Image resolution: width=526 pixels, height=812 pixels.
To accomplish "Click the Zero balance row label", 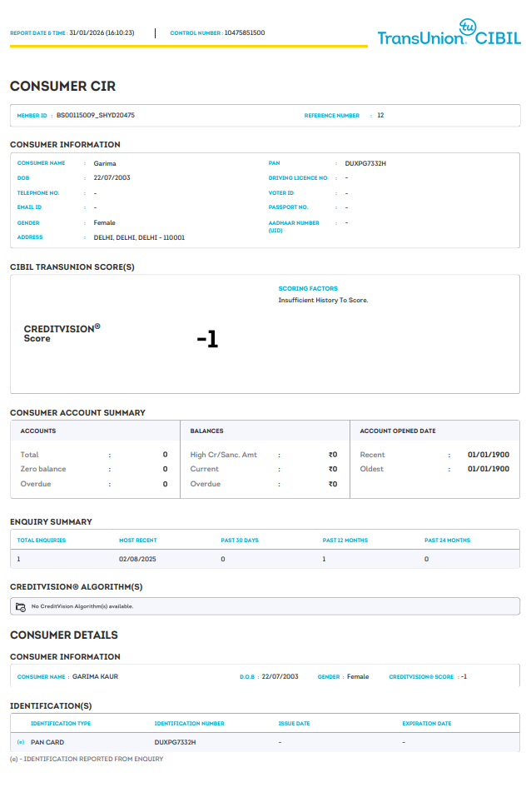I will [x=43, y=469].
